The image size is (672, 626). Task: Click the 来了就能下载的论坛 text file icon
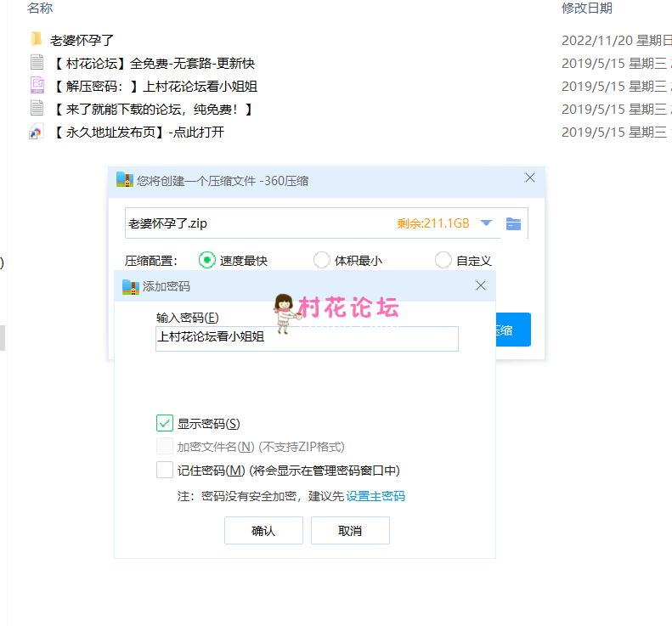(37, 108)
